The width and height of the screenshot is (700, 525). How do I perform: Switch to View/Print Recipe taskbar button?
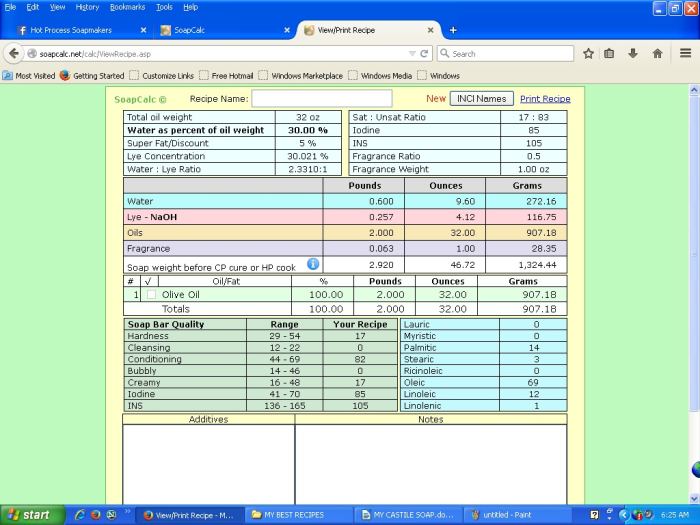tap(189, 515)
